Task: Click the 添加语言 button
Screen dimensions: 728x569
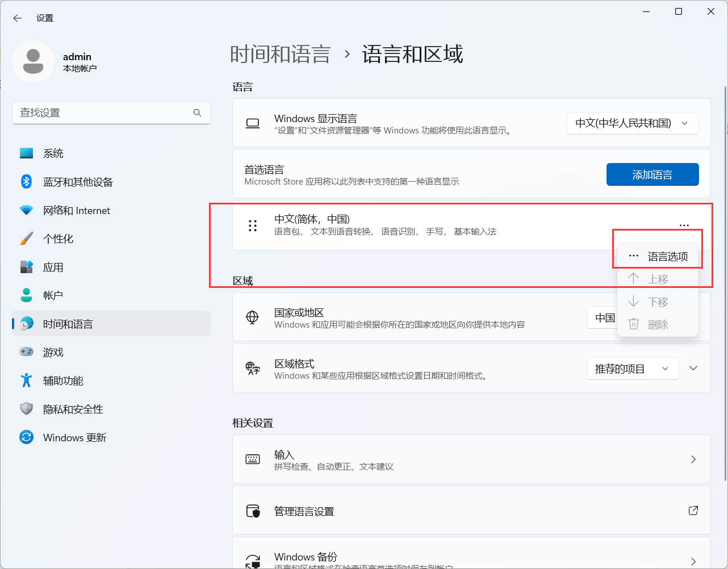Action: 652,174
